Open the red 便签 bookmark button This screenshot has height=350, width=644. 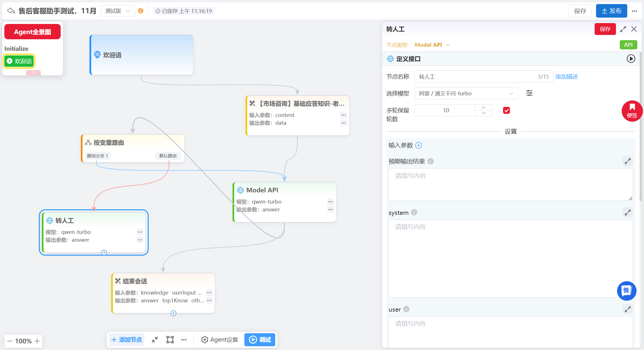click(632, 111)
